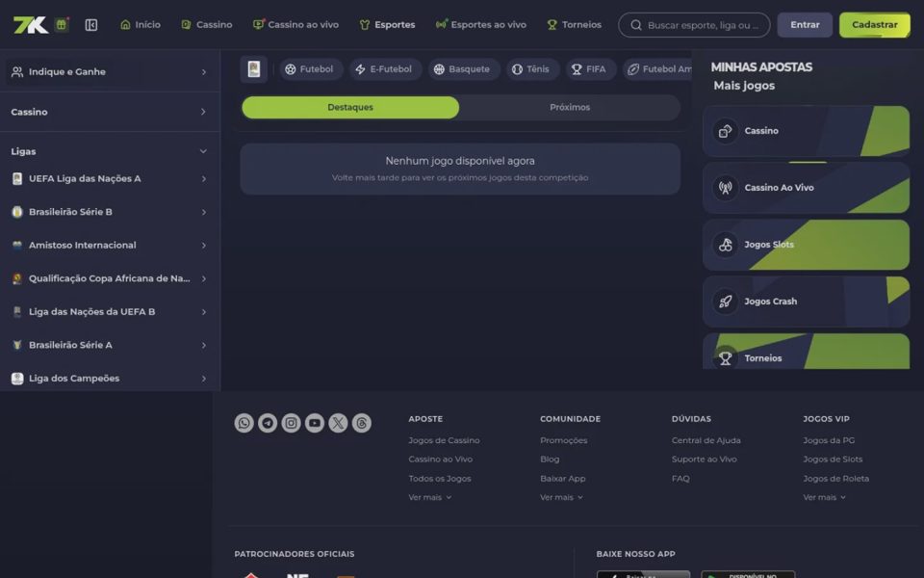The width and height of the screenshot is (924, 578).
Task: Open the X (Twitter) social icon
Action: pyautogui.click(x=338, y=423)
